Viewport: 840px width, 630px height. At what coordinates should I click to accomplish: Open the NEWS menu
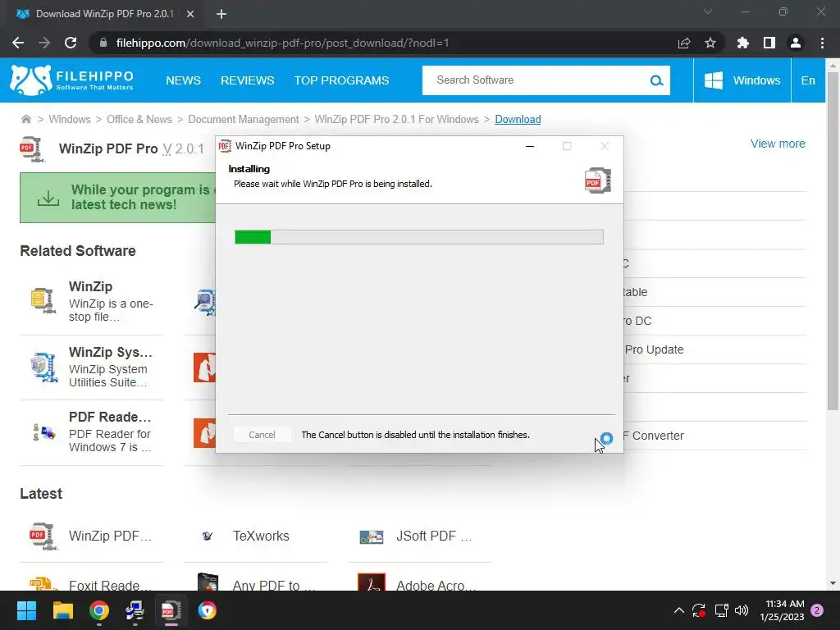(183, 80)
